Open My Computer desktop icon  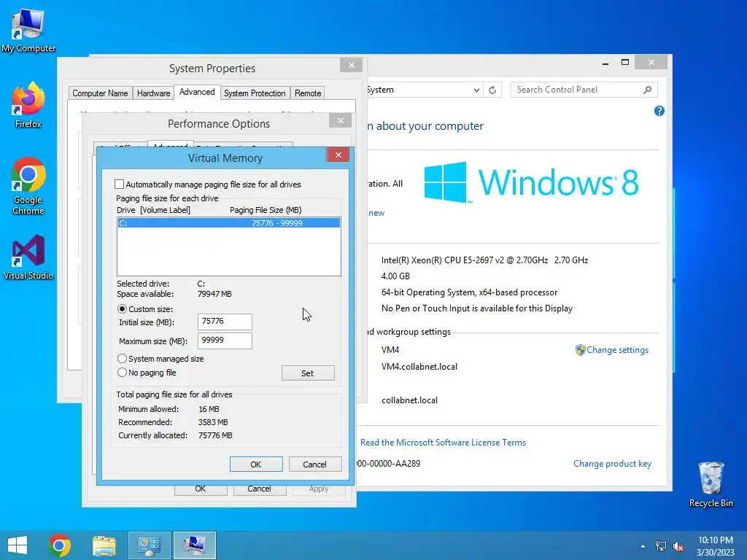[x=28, y=31]
